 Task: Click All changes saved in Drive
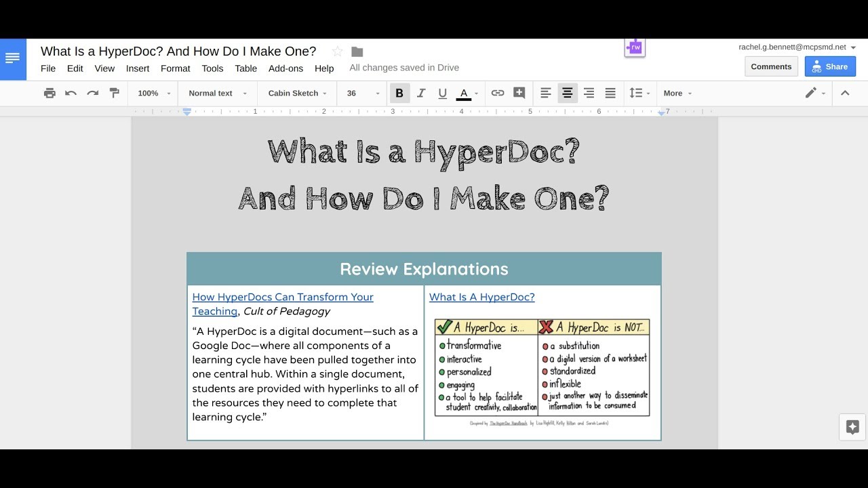404,68
